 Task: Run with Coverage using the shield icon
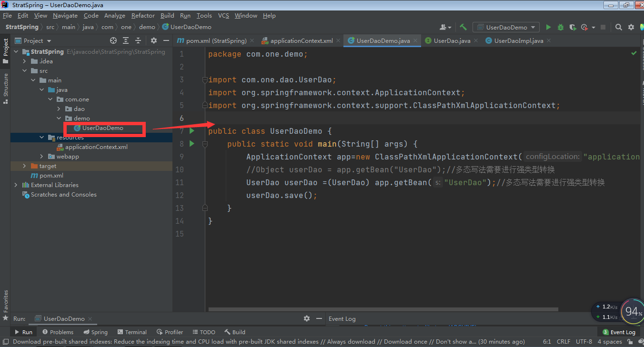573,27
